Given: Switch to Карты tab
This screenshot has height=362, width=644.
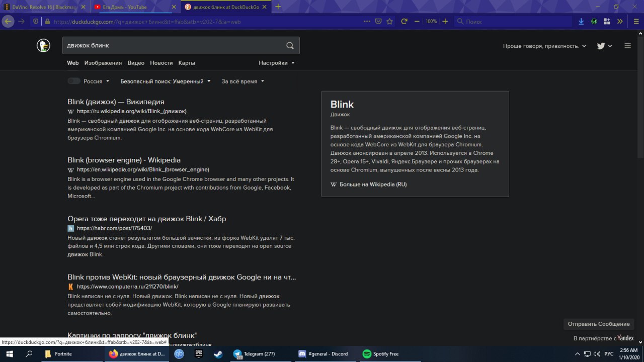Looking at the screenshot, I should [x=187, y=63].
